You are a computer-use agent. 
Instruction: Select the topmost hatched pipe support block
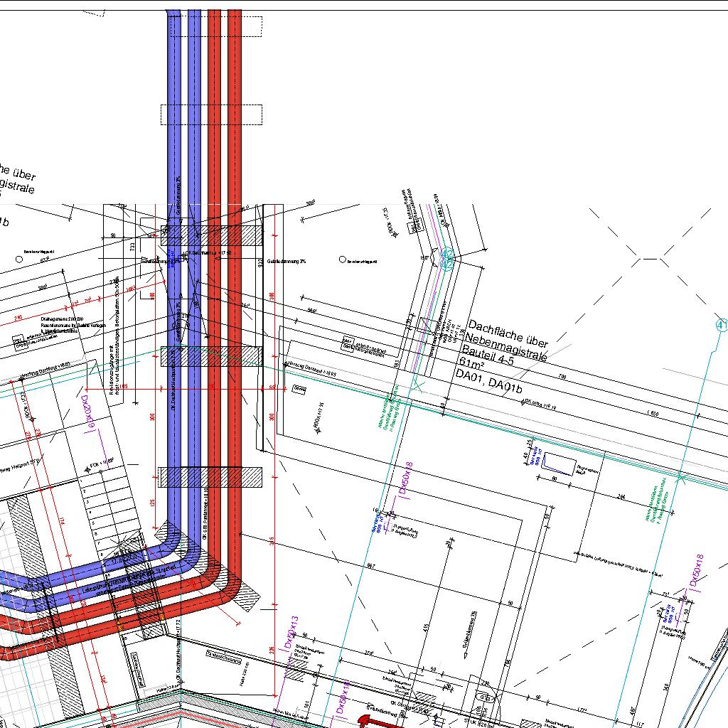211,235
